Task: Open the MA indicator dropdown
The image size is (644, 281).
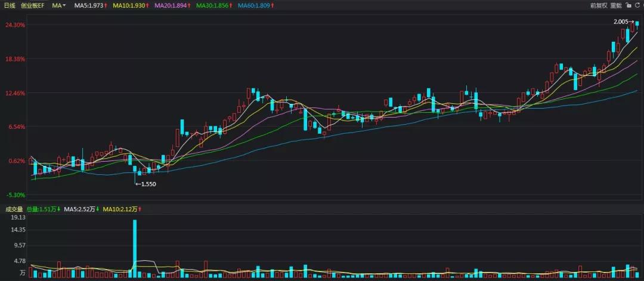Action: tap(59, 6)
